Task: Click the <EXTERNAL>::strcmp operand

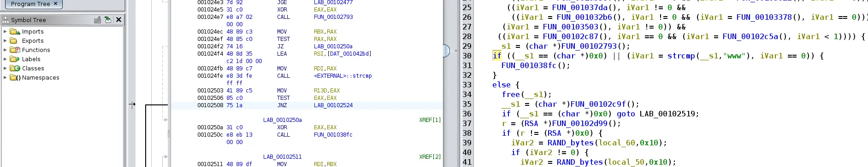Action: click(342, 76)
